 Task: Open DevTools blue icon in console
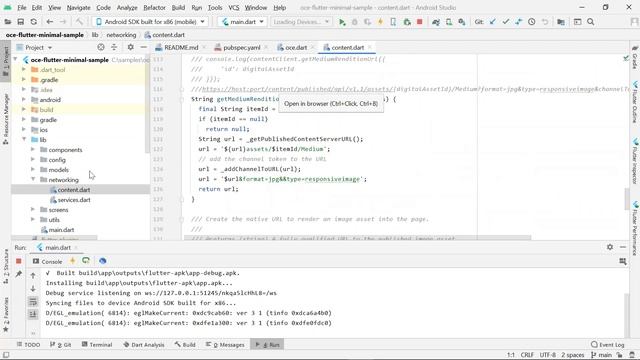[x=102, y=261]
